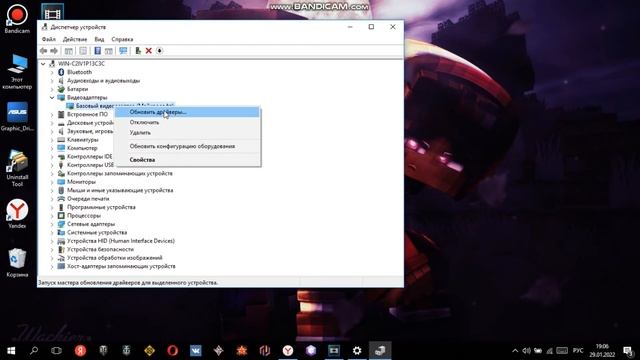Open the Справка menu
Image resolution: width=640 pixels, height=360 pixels.
122,39
